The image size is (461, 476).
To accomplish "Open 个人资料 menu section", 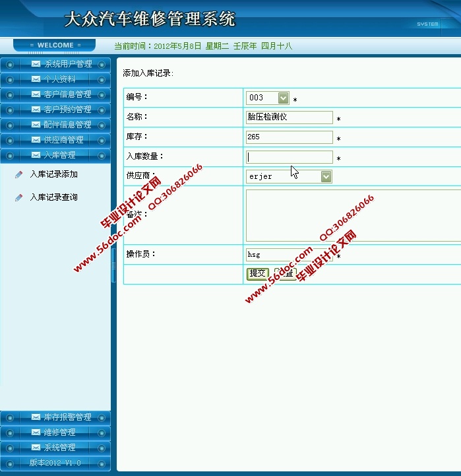I will tap(55, 79).
